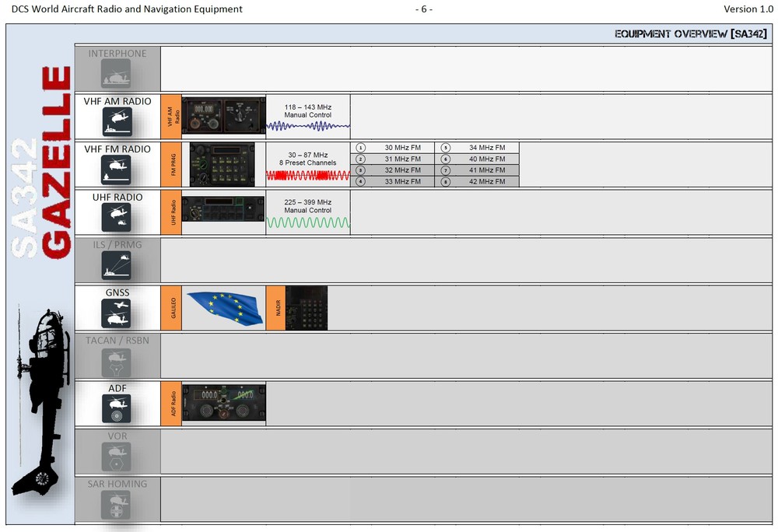Select preset channel 6 circle marker
778x532 pixels.
point(446,159)
